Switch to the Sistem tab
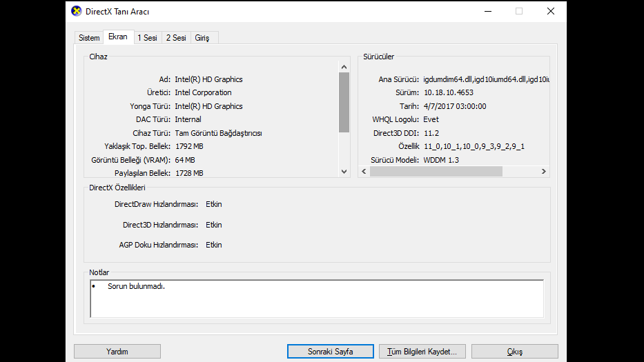Screen dimensions: 644x362 (x=89, y=38)
